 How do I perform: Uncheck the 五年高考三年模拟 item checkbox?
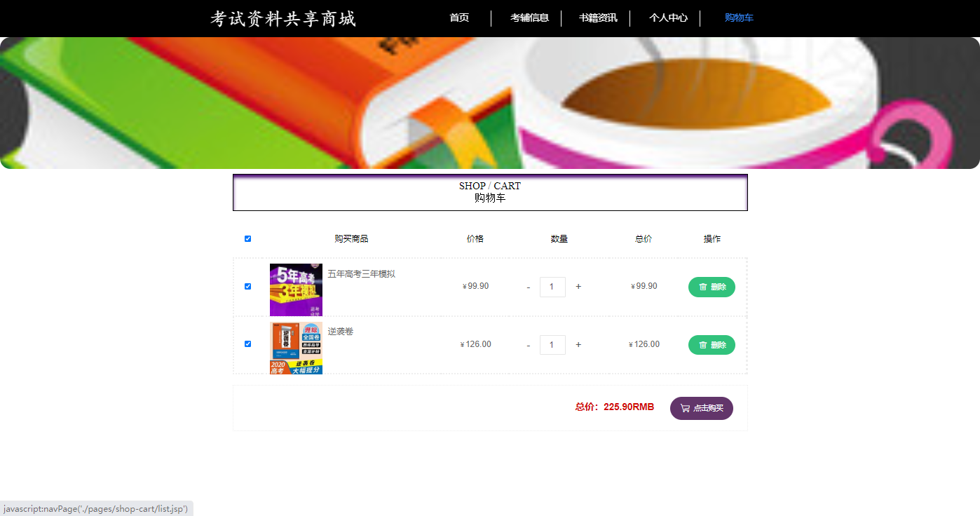[x=247, y=287]
